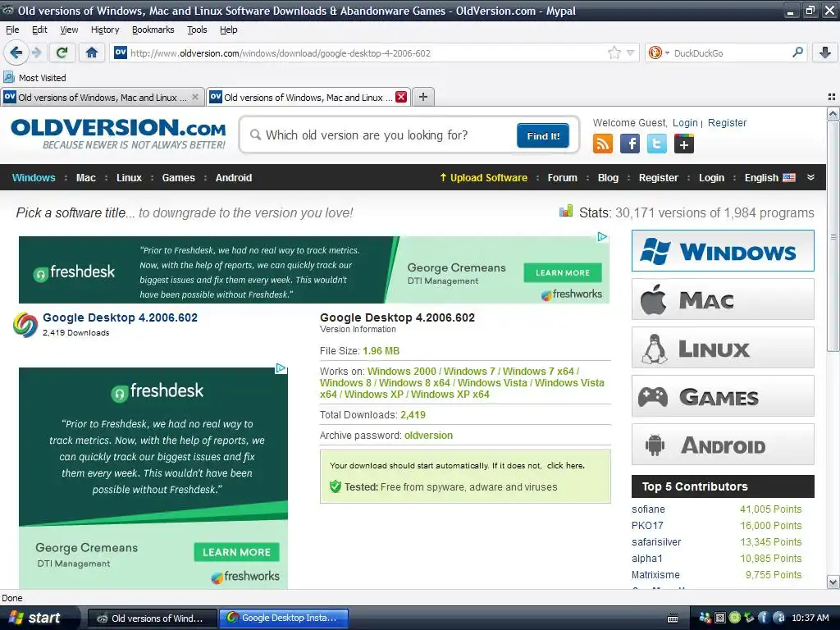Click the large Windows category button
840x630 pixels.
coord(723,251)
